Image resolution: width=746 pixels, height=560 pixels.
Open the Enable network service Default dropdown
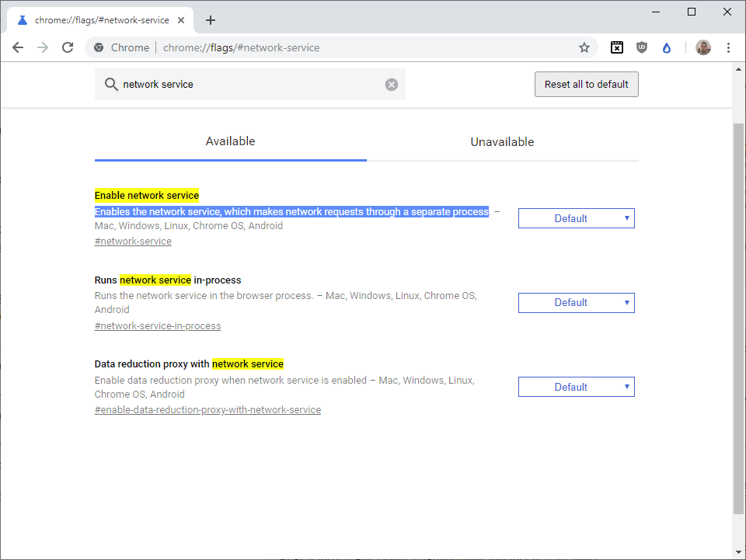coord(576,218)
